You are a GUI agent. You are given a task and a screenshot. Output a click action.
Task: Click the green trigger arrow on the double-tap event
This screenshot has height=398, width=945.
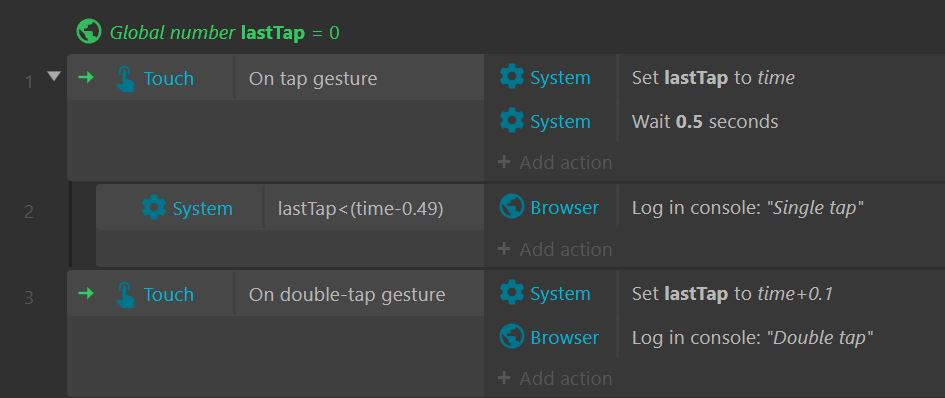pyautogui.click(x=86, y=294)
